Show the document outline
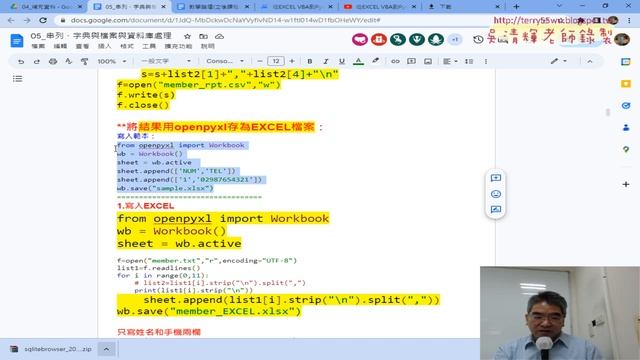This screenshot has height=360, width=640. [x=17, y=78]
